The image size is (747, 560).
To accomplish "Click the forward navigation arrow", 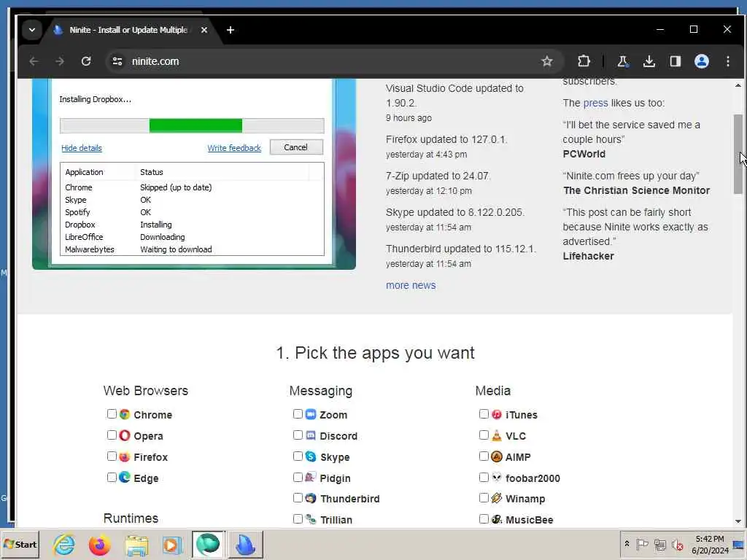I will (60, 61).
